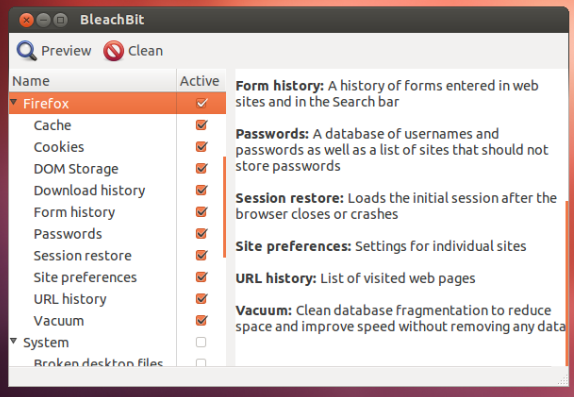
Task: Select the URL history item
Action: 70,299
